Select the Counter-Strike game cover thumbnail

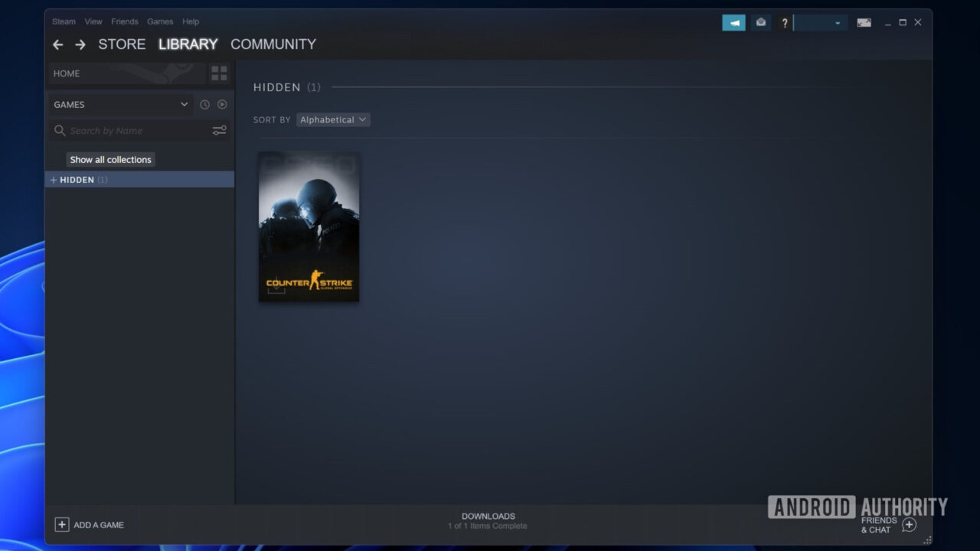pos(309,227)
